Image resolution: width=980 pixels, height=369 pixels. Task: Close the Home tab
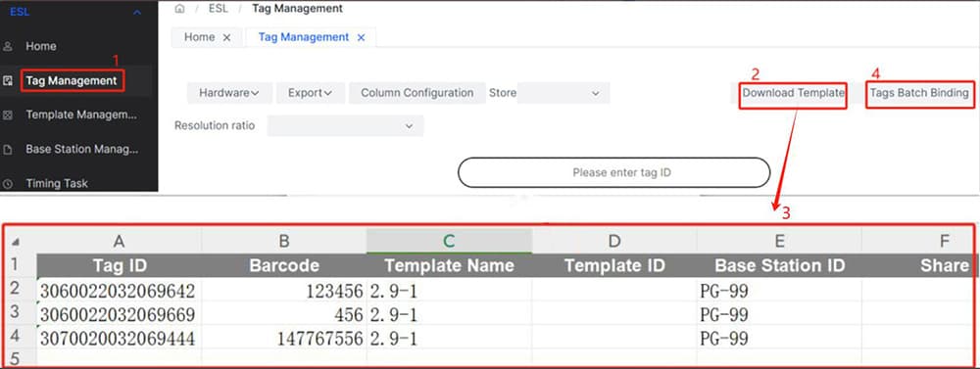(x=227, y=37)
